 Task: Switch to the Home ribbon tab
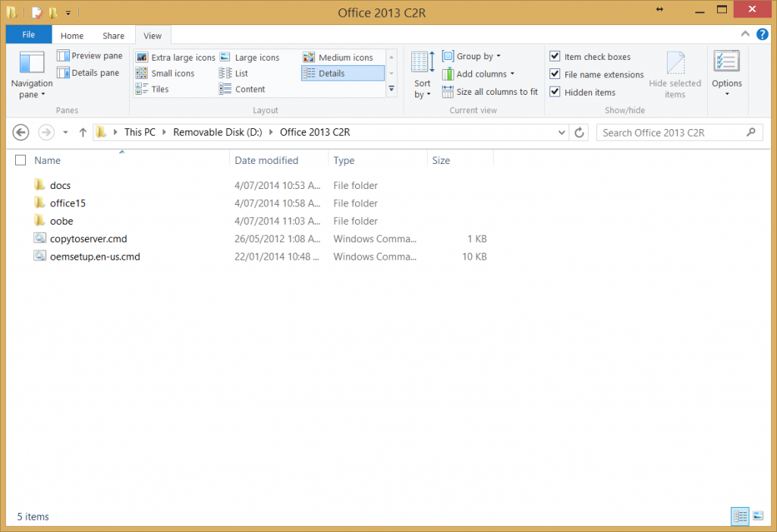pyautogui.click(x=72, y=35)
